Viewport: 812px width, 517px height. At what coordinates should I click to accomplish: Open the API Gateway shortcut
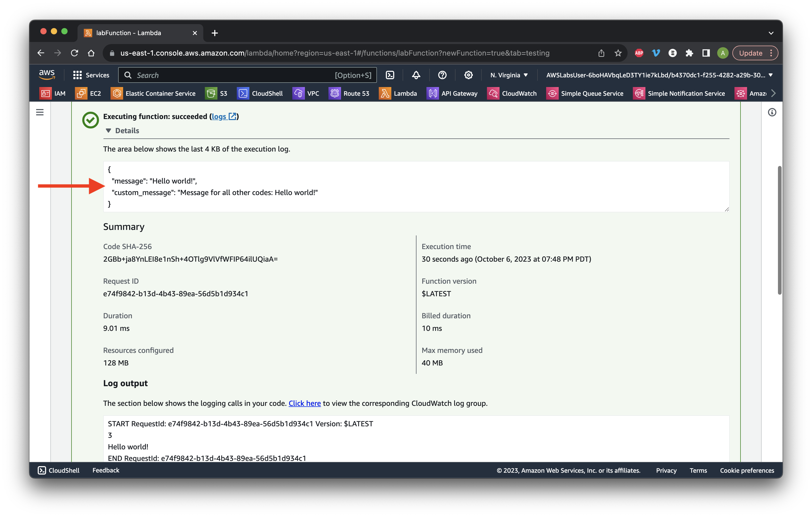[452, 94]
